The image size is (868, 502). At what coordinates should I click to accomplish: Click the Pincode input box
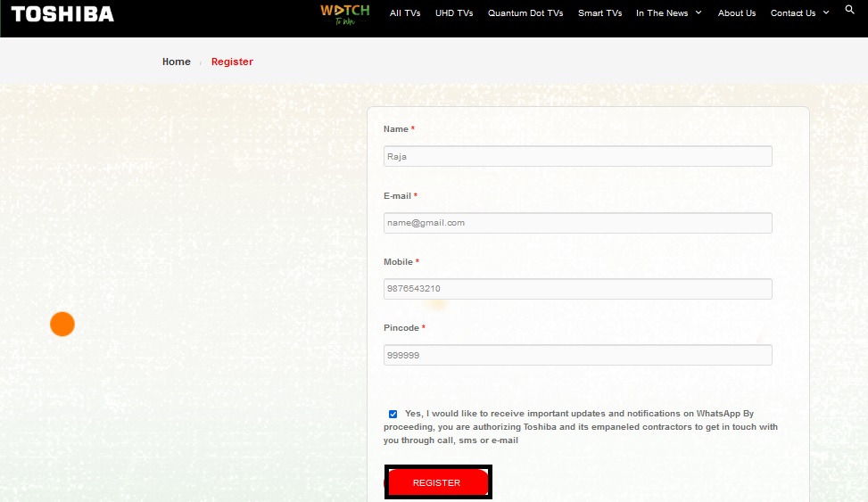click(x=577, y=355)
